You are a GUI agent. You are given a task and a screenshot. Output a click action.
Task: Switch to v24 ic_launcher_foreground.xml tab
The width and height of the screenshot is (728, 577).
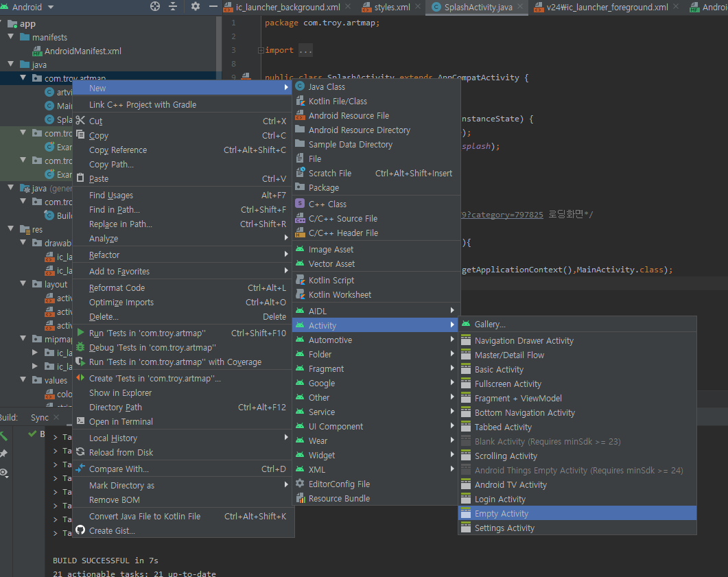click(x=607, y=7)
